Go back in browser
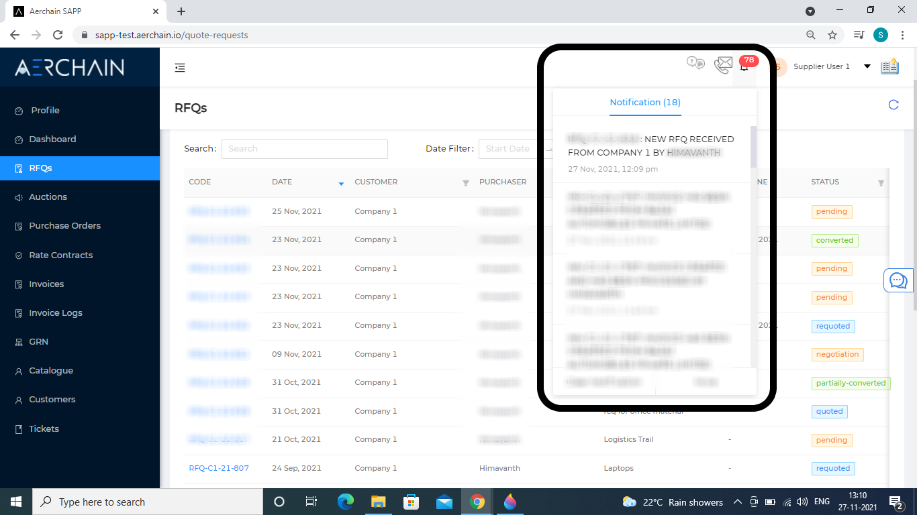The width and height of the screenshot is (917, 515). [15, 35]
